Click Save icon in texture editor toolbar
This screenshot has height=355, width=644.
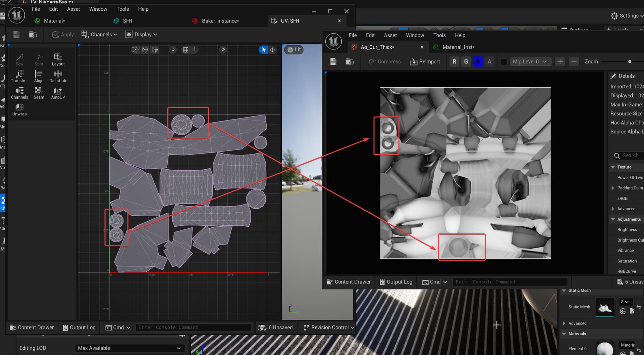[333, 61]
